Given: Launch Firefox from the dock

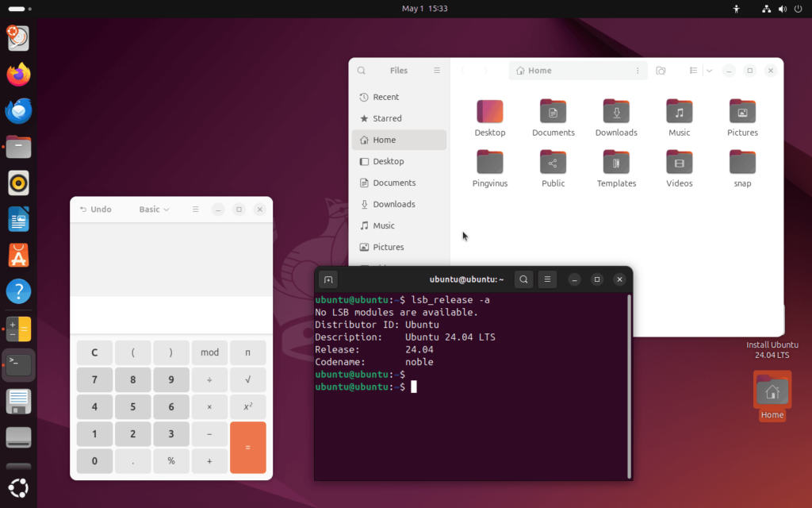Looking at the screenshot, I should (18, 75).
